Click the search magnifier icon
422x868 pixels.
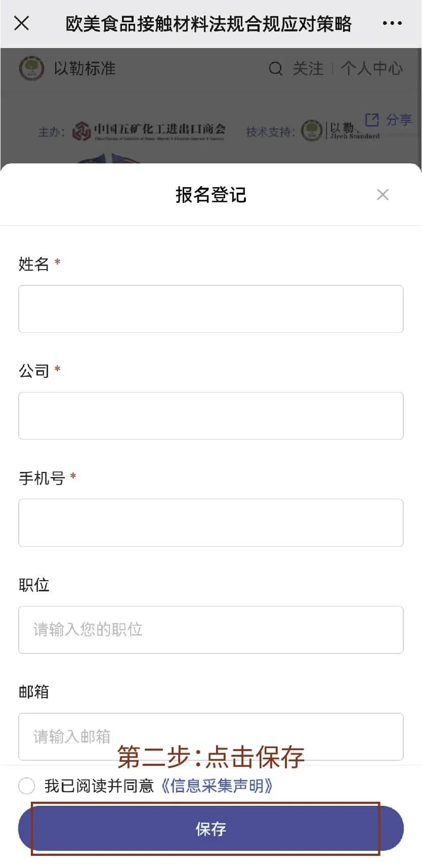click(275, 68)
